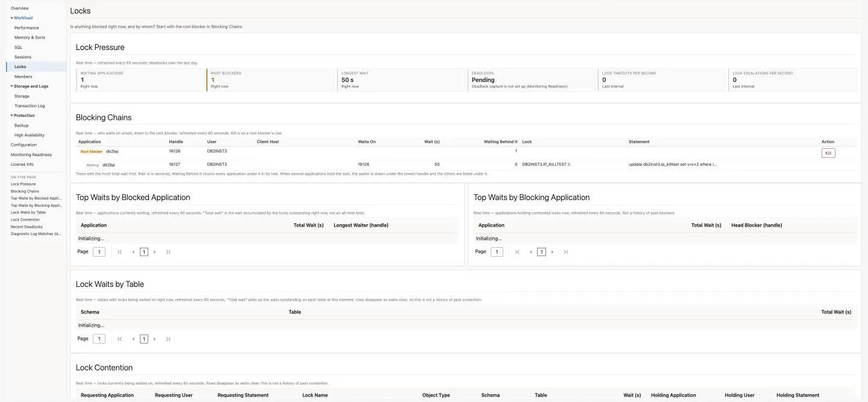Image resolution: width=868 pixels, height=402 pixels.
Task: Jump to Blocking Chains in On This Page
Action: [x=25, y=191]
